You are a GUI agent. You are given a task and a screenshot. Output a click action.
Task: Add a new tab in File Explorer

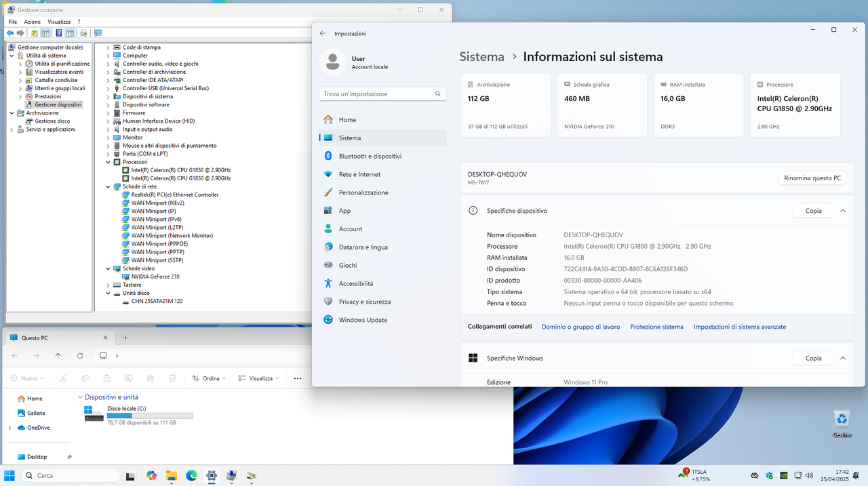[x=125, y=338]
